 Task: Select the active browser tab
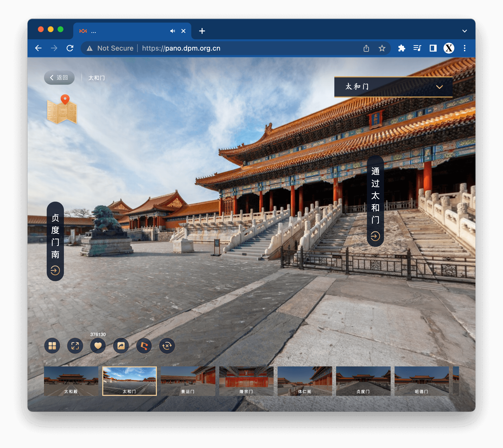tap(132, 31)
